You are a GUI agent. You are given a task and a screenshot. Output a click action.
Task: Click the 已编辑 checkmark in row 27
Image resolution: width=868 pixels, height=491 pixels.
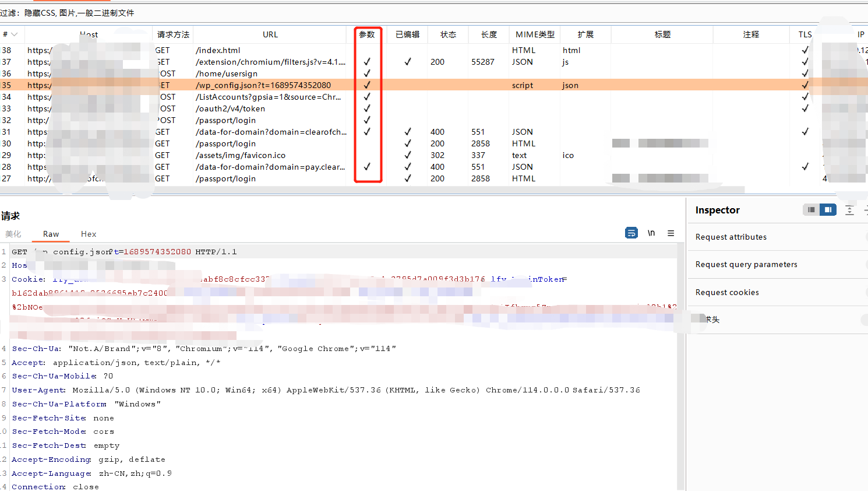pos(408,178)
